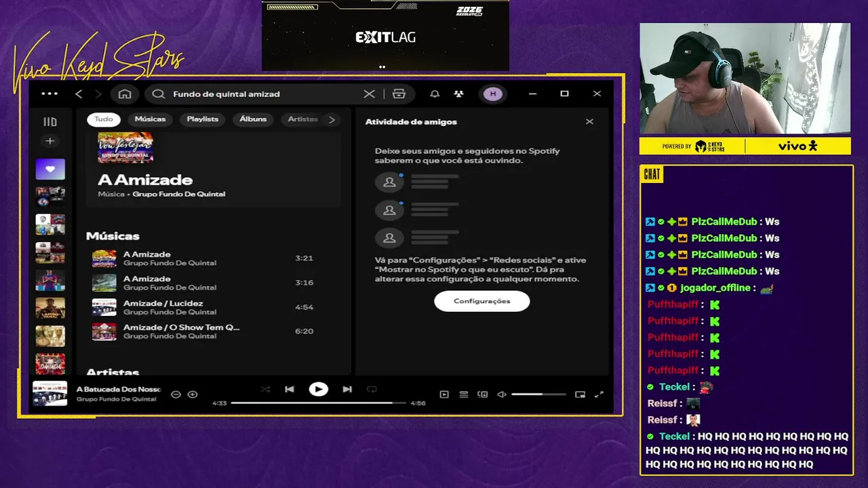Skip to the next track
Screen dimensions: 868x488
347,389
